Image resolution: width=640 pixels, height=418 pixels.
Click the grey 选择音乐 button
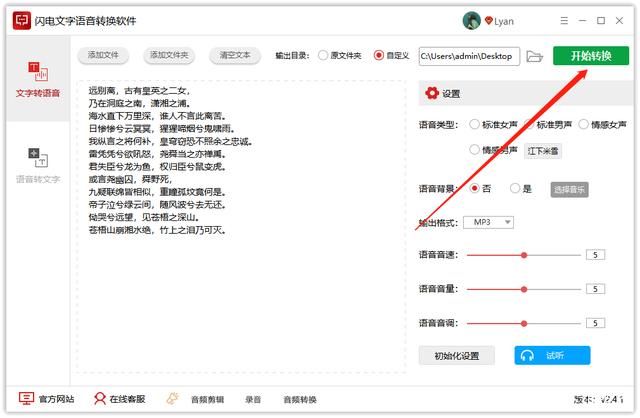[x=569, y=189]
